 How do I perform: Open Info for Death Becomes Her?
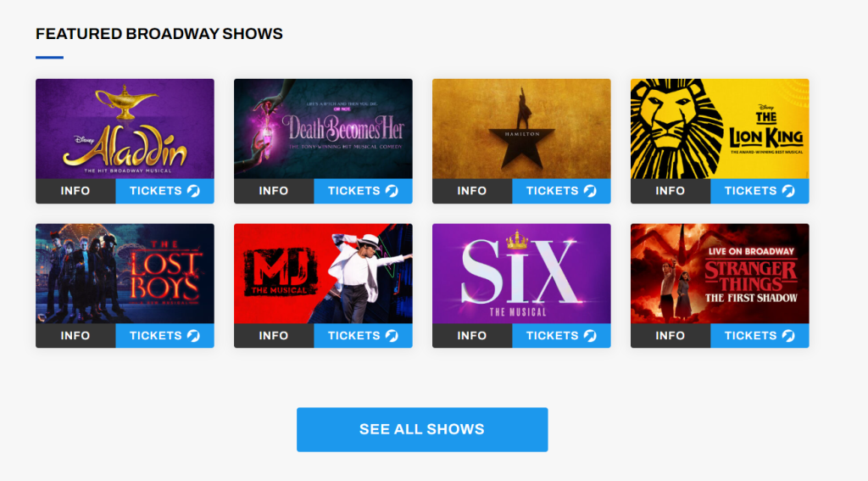(274, 191)
